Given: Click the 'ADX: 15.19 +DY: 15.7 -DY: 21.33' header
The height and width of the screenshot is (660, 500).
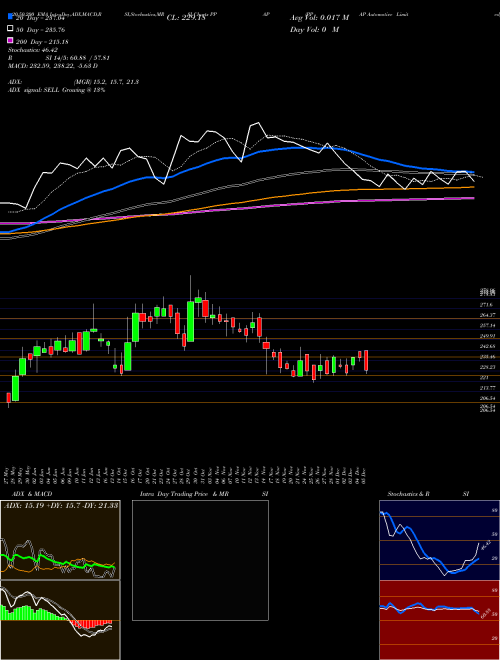Looking at the screenshot, I should click(x=61, y=506).
